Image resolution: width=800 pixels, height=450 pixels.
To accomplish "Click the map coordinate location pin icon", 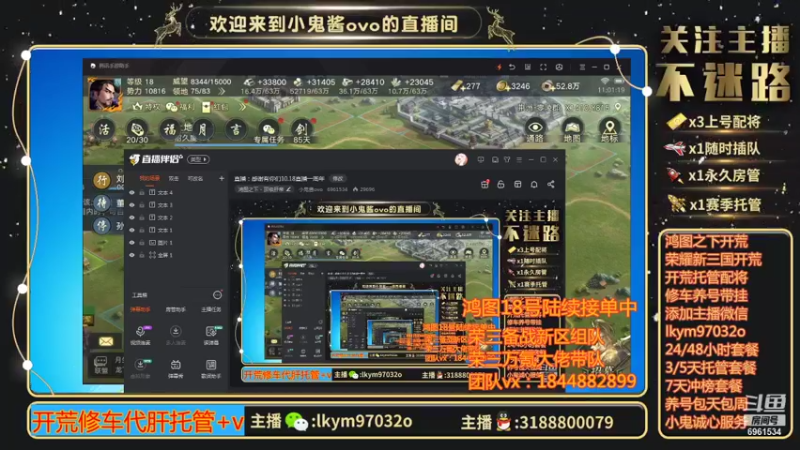I will tap(618, 107).
